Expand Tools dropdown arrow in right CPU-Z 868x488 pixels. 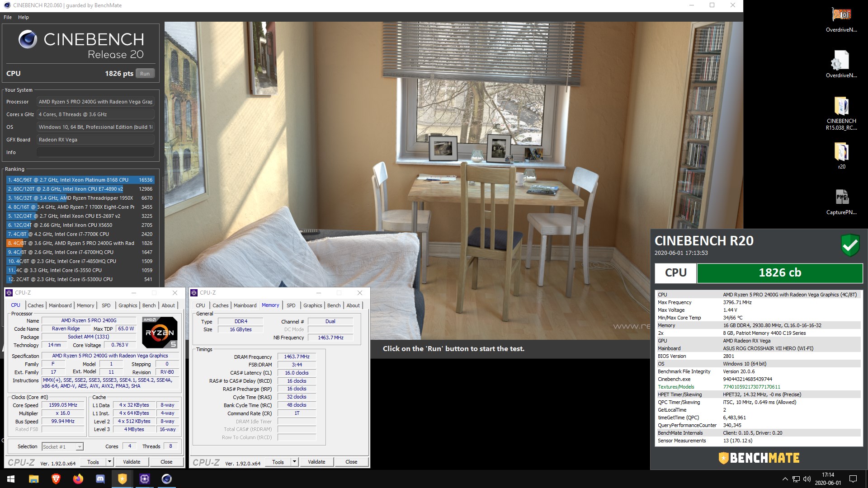point(294,462)
